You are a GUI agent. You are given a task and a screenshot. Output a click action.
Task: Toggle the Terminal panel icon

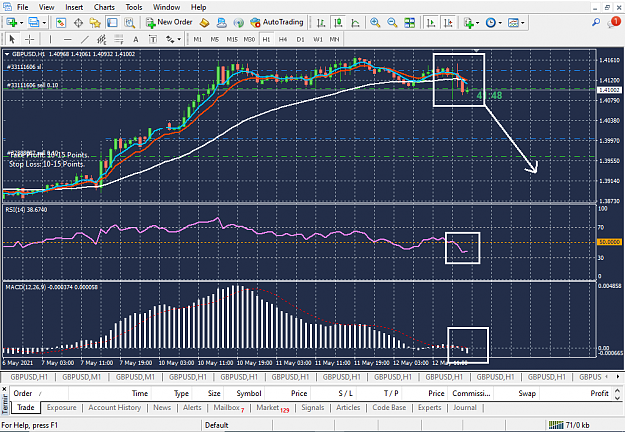pos(112,23)
